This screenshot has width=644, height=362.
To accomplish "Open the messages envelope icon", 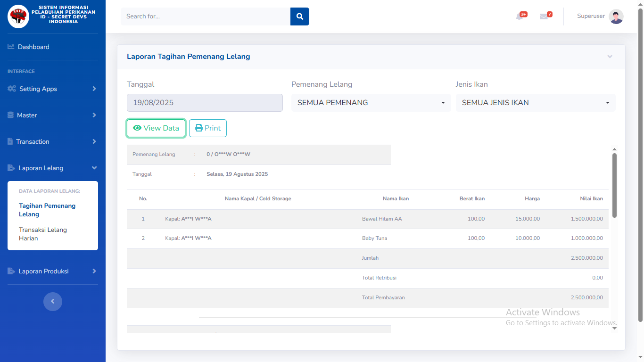I will (x=544, y=16).
